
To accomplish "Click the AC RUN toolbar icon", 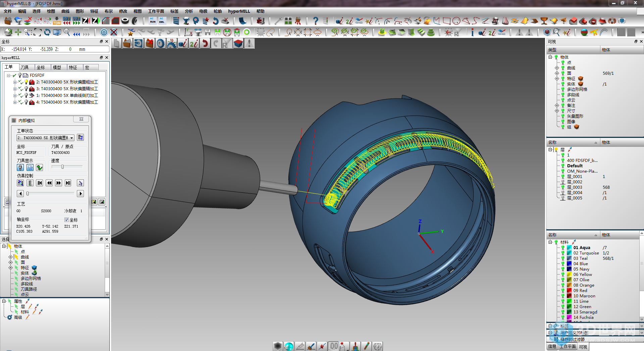I will tap(153, 21).
